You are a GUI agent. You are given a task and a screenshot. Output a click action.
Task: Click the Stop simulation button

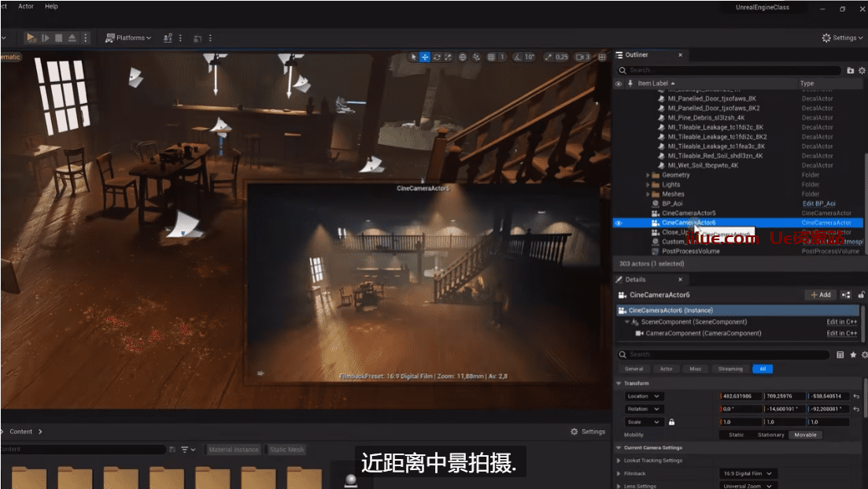click(58, 38)
